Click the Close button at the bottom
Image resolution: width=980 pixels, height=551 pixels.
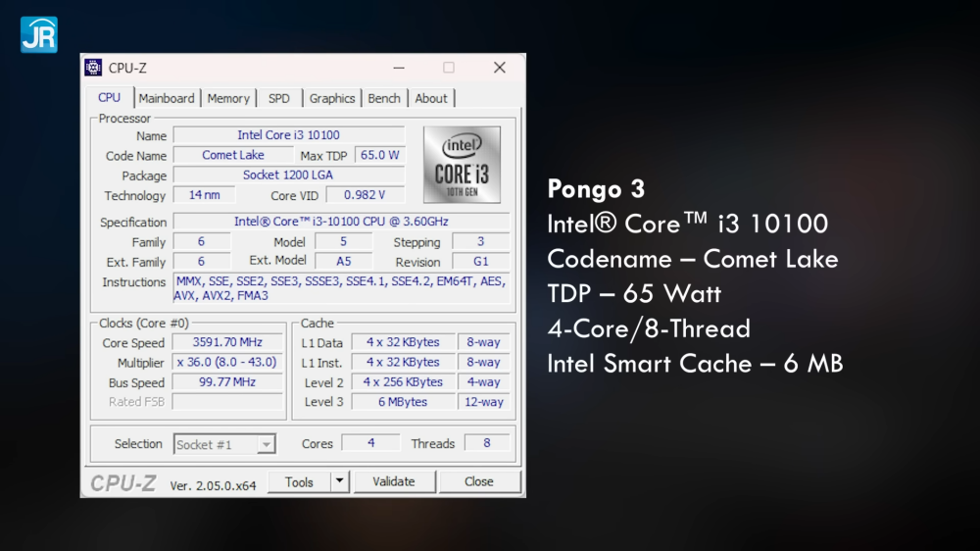coord(479,481)
